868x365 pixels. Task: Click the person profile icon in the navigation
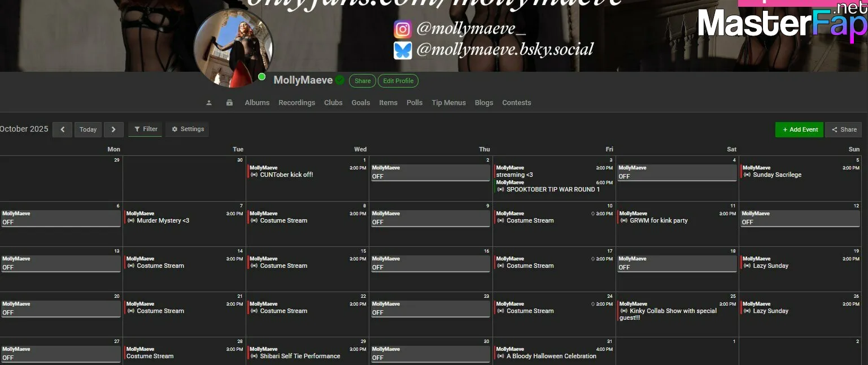tap(209, 103)
